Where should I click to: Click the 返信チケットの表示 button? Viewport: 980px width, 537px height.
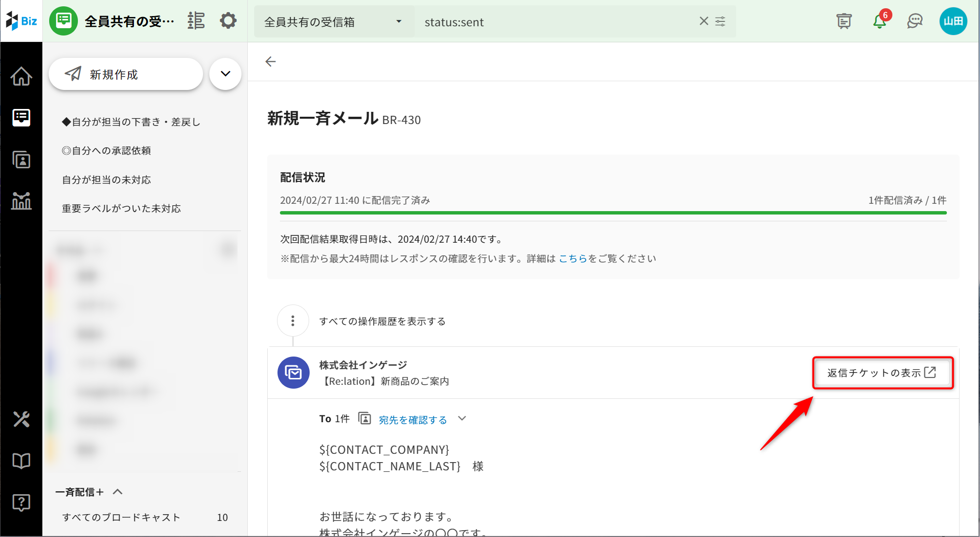click(x=882, y=373)
